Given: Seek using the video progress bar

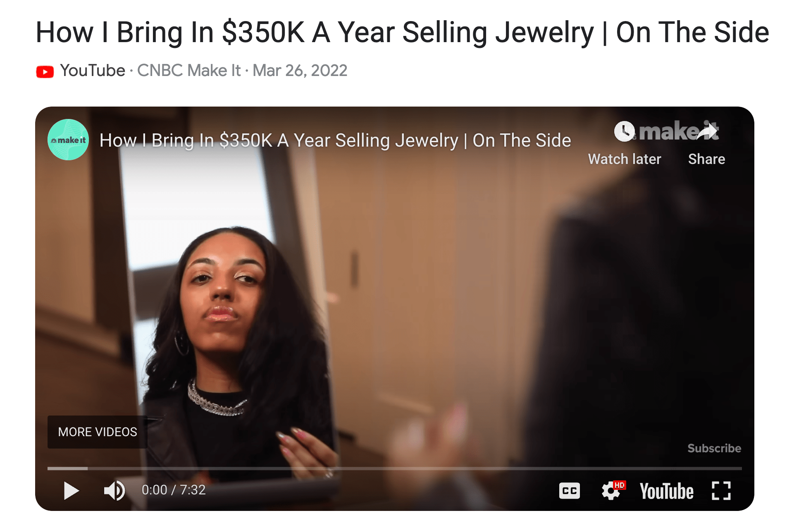Looking at the screenshot, I should pyautogui.click(x=395, y=468).
